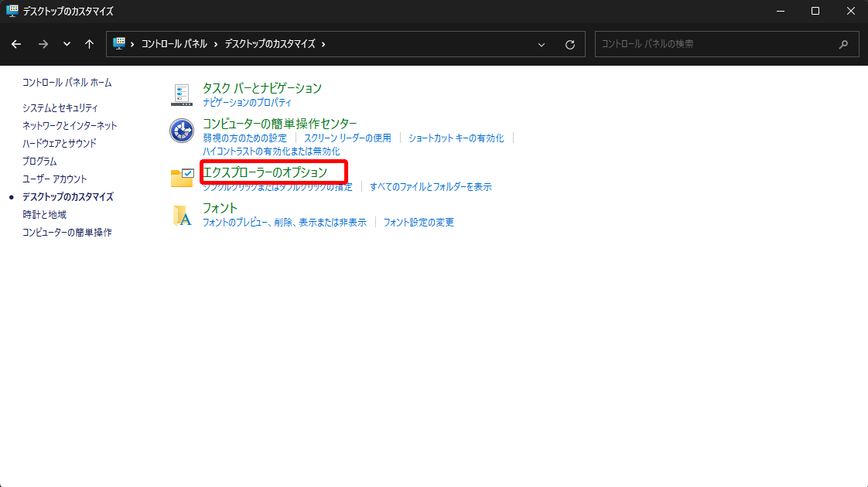Maximize the デスクトップのカスタマイズ window
The height and width of the screenshot is (487, 868).
point(815,11)
